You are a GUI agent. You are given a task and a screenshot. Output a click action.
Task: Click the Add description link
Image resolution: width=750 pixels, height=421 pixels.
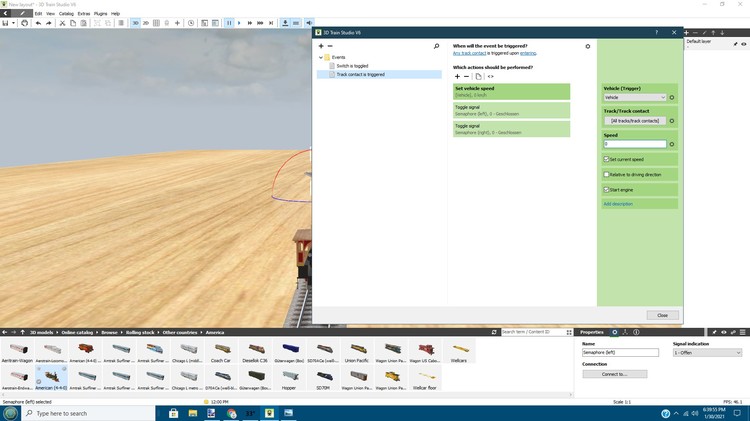click(618, 204)
